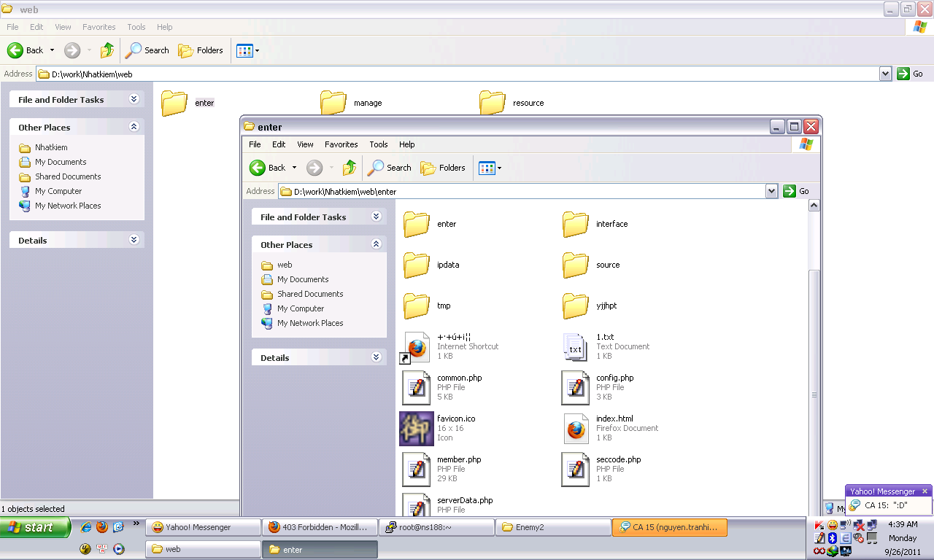Open View menu in enter window
Image resolution: width=934 pixels, height=560 pixels.
[x=305, y=144]
